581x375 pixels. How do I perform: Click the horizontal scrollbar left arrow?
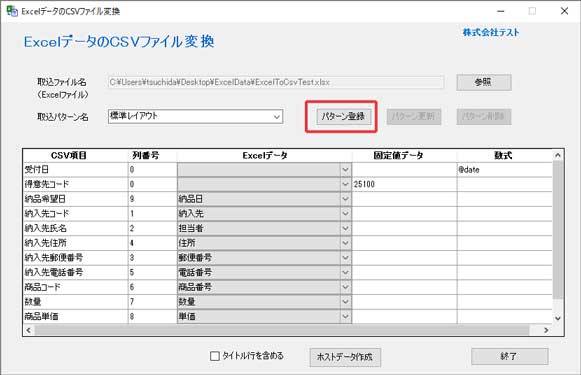point(29,330)
